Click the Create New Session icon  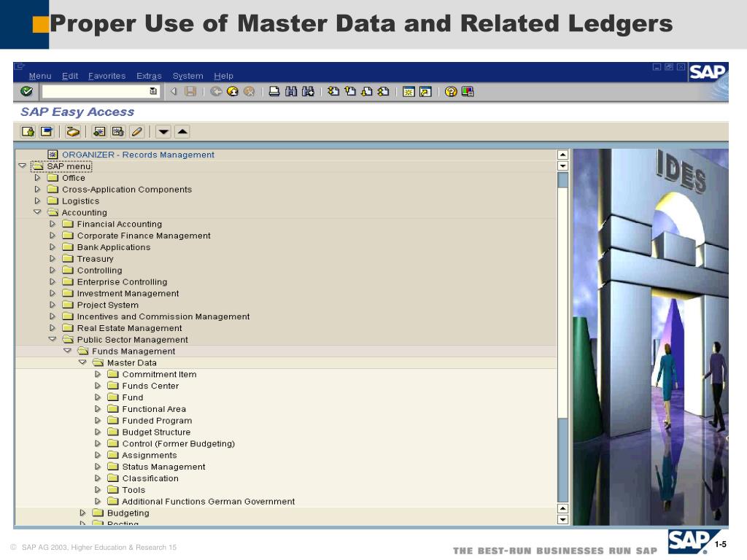click(x=409, y=91)
